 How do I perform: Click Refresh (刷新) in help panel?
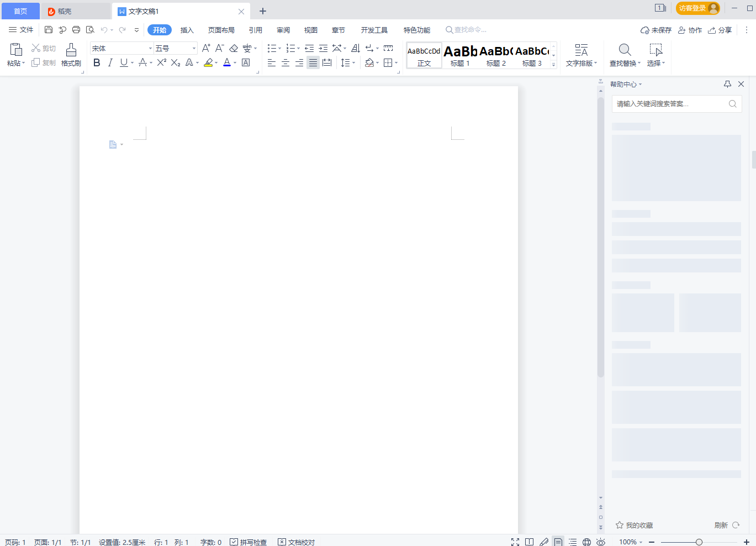727,525
